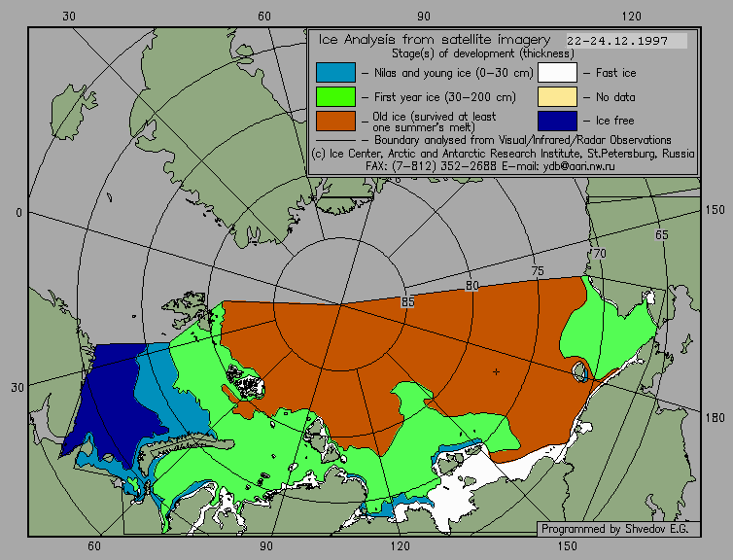Click the Ice Center copyright line
The image size is (733, 560).
503,154
